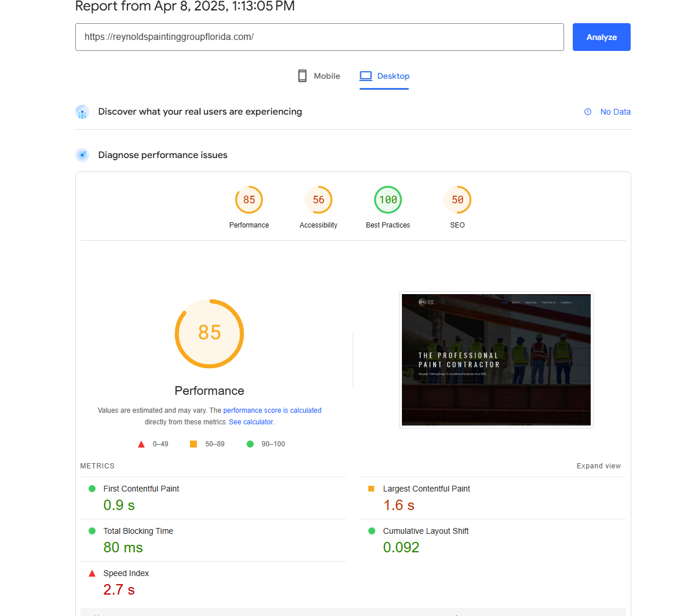The image size is (677, 616).
Task: Click the large Performance 85 gauge
Action: click(x=210, y=333)
